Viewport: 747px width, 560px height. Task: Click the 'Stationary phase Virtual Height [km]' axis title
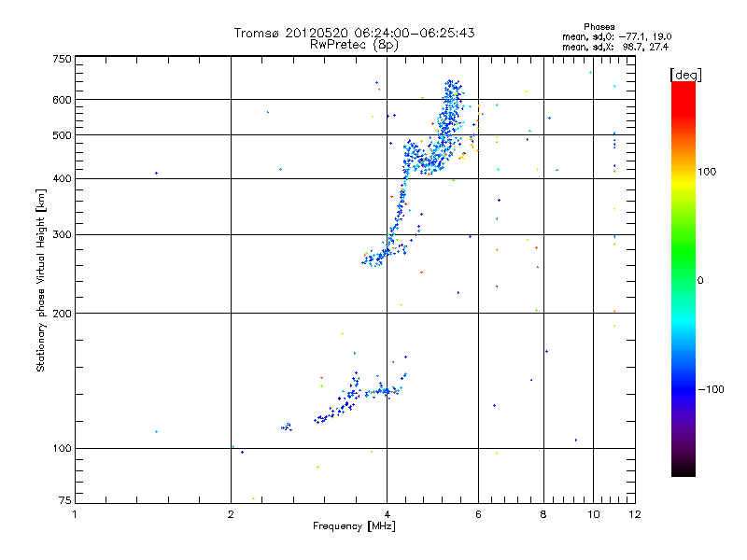click(40, 280)
